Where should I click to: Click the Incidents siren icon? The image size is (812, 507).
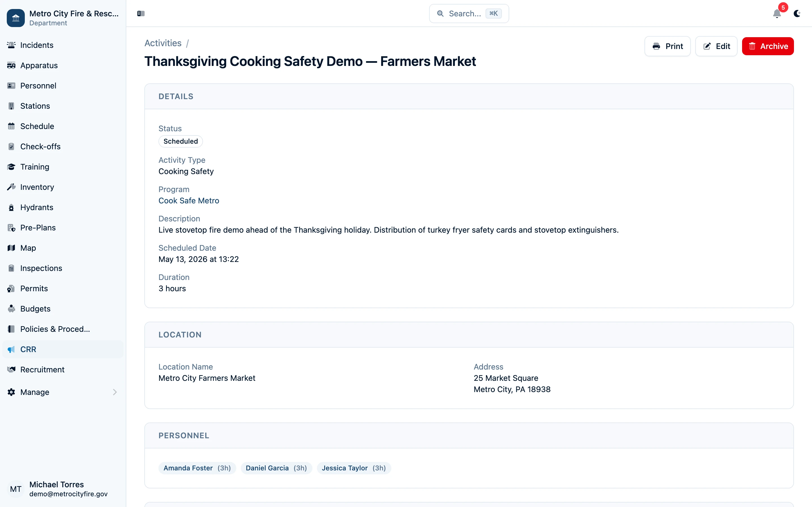(11, 45)
